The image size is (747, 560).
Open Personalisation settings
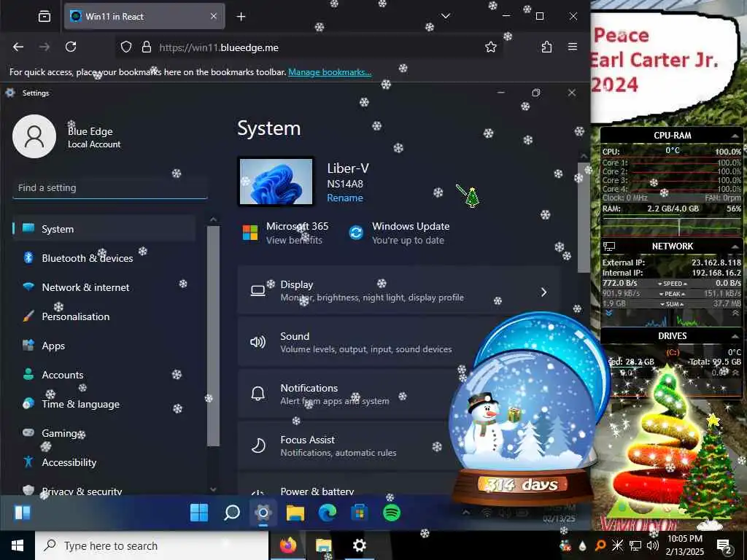tap(104, 316)
